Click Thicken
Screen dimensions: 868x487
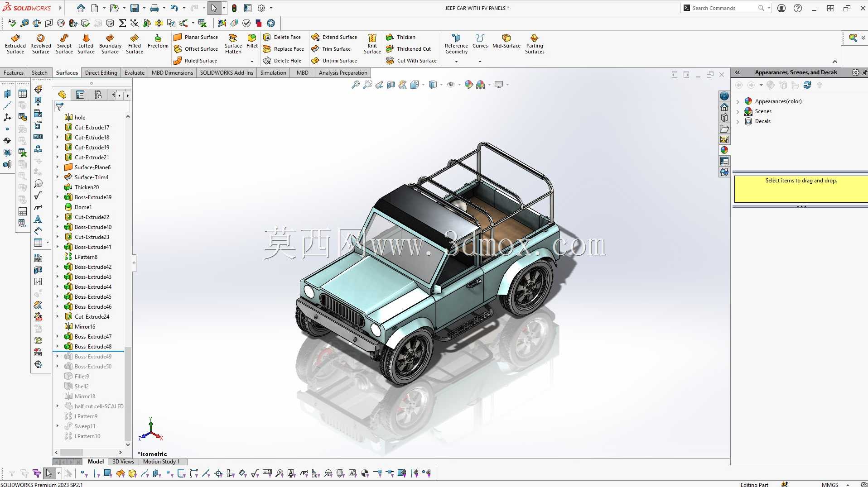pos(400,37)
